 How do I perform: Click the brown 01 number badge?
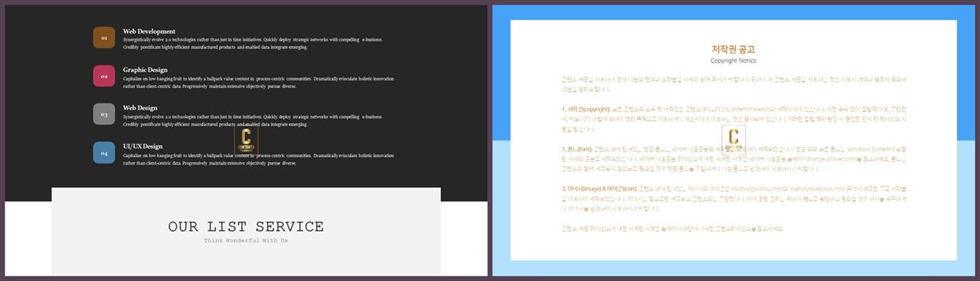coord(104,38)
